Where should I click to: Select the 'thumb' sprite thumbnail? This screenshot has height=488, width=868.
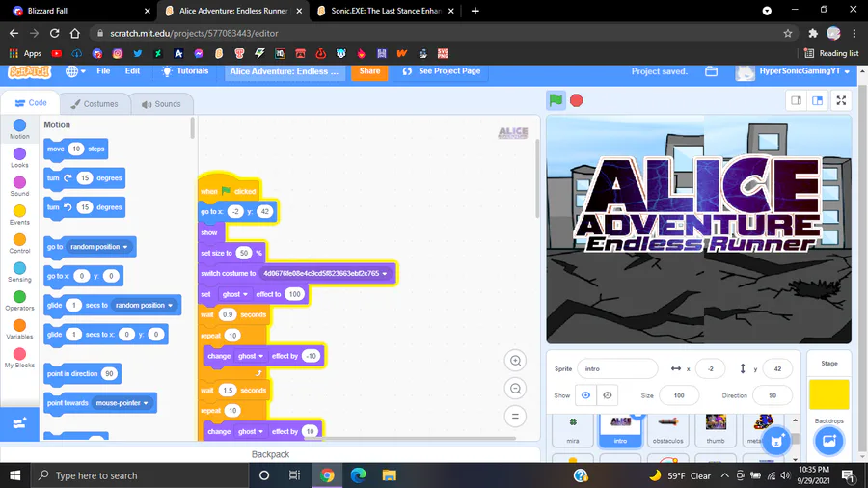pos(716,430)
